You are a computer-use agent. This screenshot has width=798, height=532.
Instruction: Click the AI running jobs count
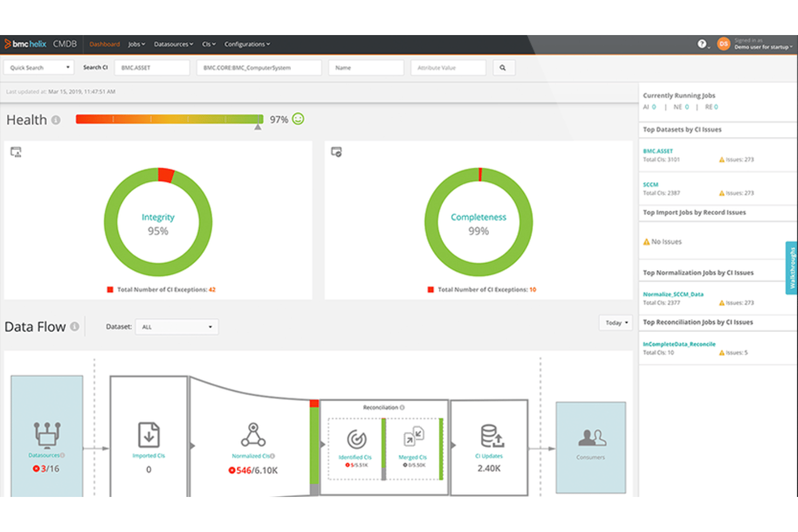[x=654, y=107]
